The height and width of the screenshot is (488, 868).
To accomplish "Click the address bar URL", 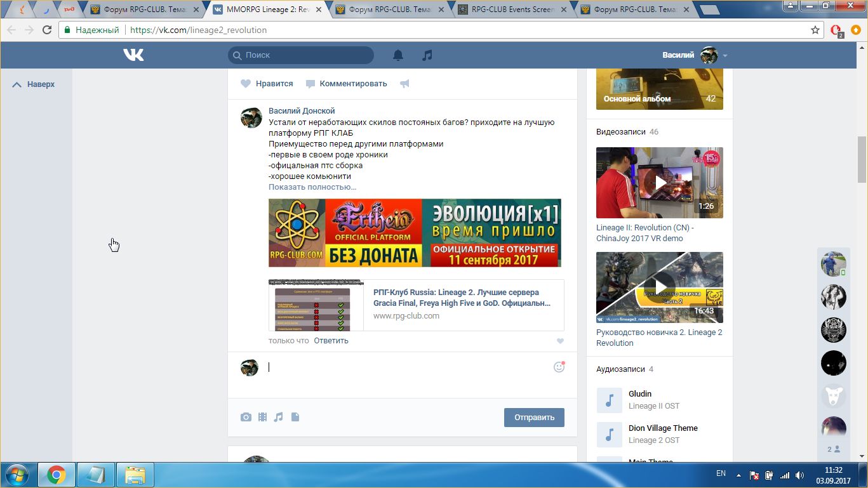I will 198,30.
